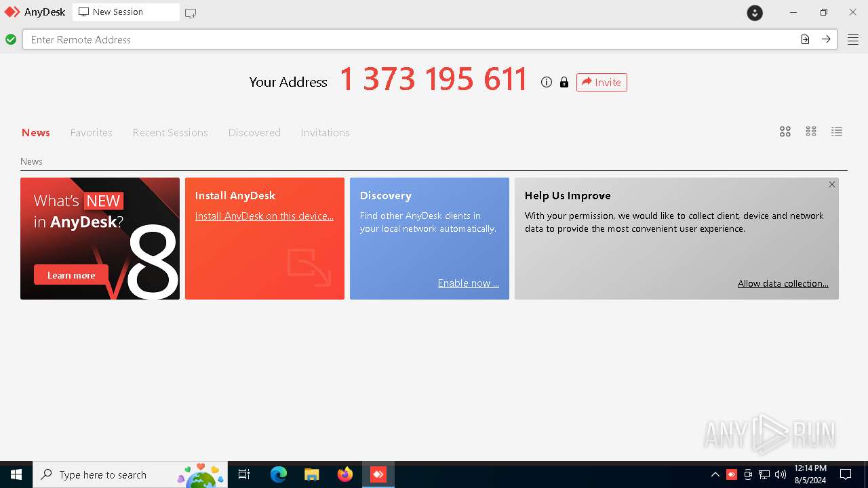This screenshot has width=868, height=488.
Task: Click the green connection status icon
Action: (11, 39)
